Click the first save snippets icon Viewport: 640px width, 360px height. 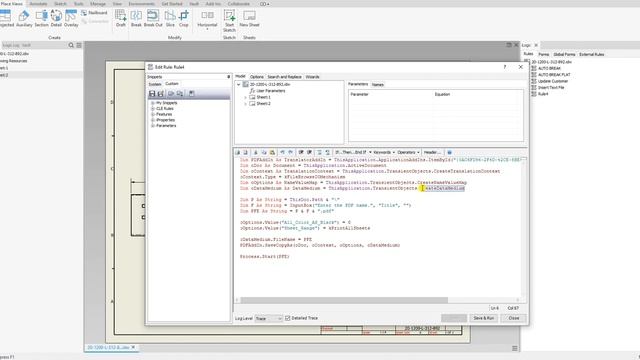point(152,94)
